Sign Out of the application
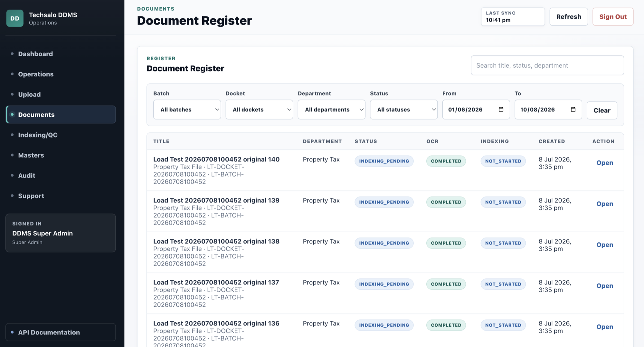The image size is (644, 347). pos(613,17)
